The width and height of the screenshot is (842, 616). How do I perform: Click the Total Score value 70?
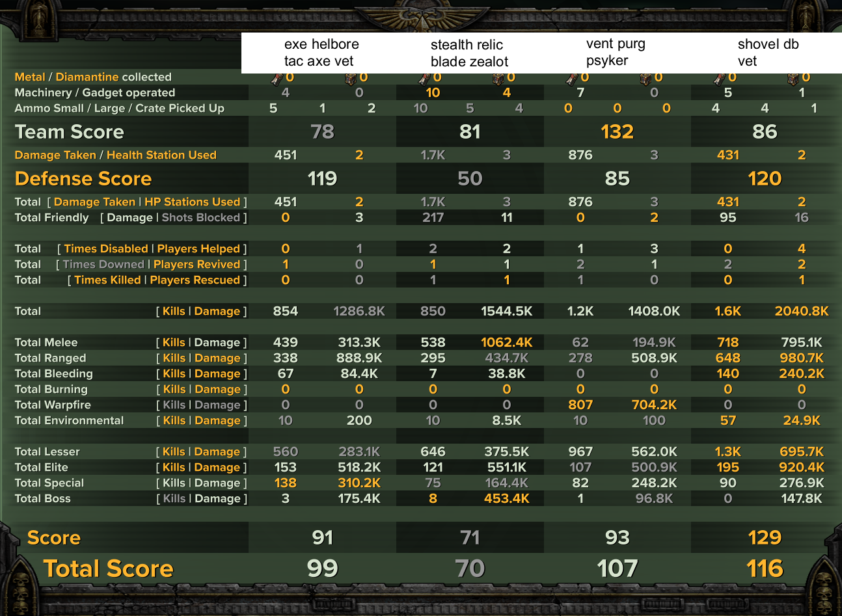click(470, 569)
